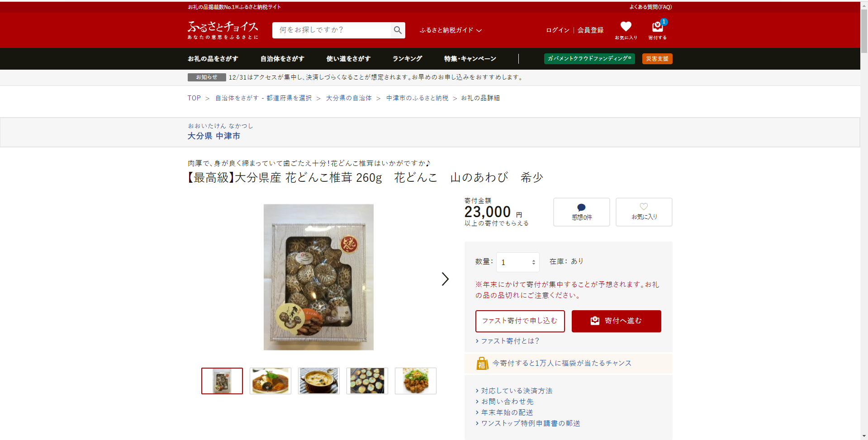
Task: Open ランキング menu item
Action: pyautogui.click(x=407, y=59)
